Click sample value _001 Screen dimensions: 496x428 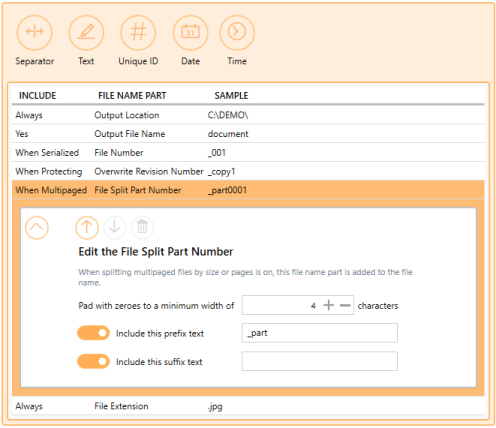coord(217,153)
